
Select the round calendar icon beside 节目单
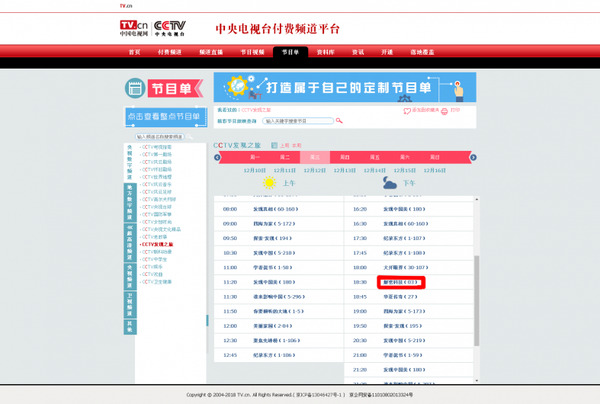click(x=135, y=88)
